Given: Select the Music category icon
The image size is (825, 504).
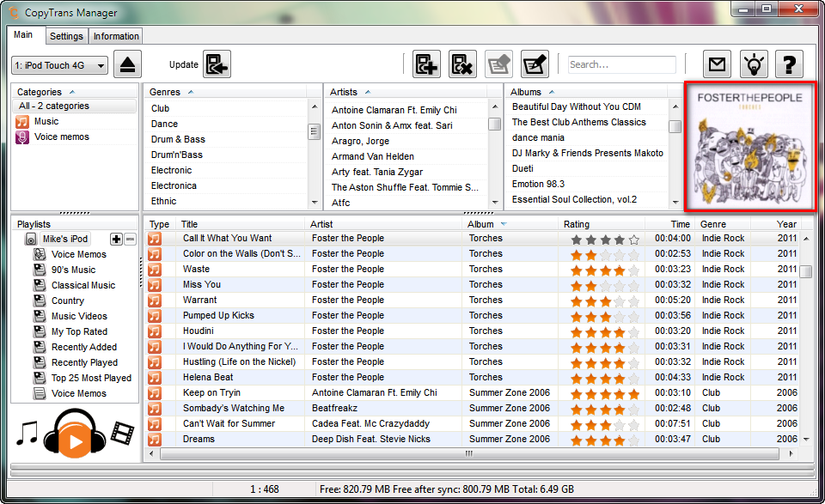Looking at the screenshot, I should point(22,122).
